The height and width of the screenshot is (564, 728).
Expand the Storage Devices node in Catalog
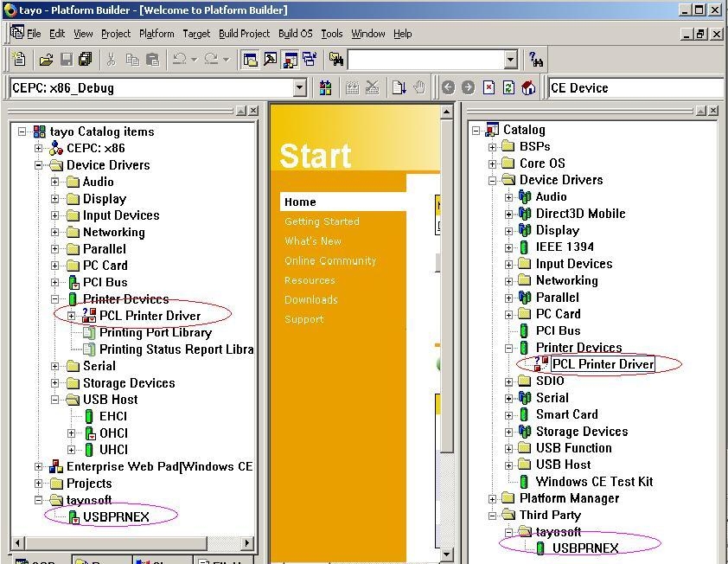pos(509,431)
